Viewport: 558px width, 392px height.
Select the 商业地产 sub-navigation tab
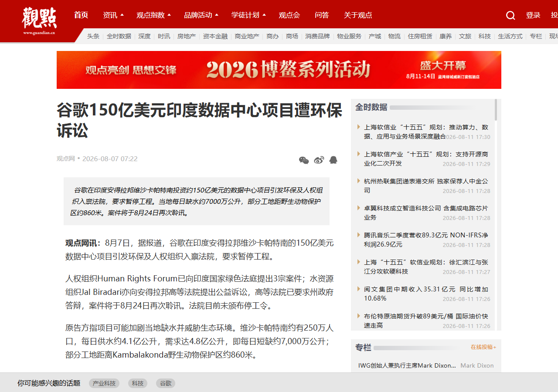247,36
